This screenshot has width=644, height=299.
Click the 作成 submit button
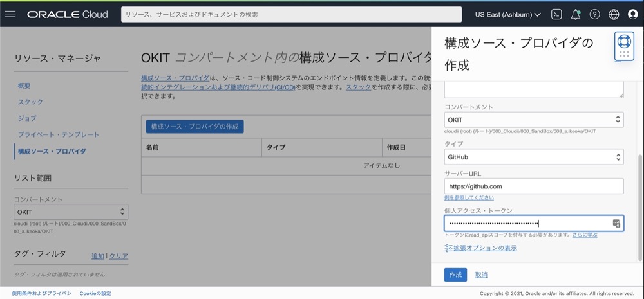pos(455,275)
